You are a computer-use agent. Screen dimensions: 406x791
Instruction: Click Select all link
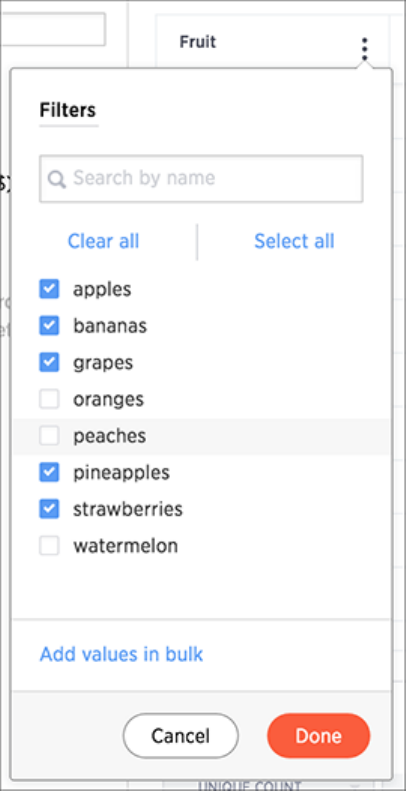(294, 241)
